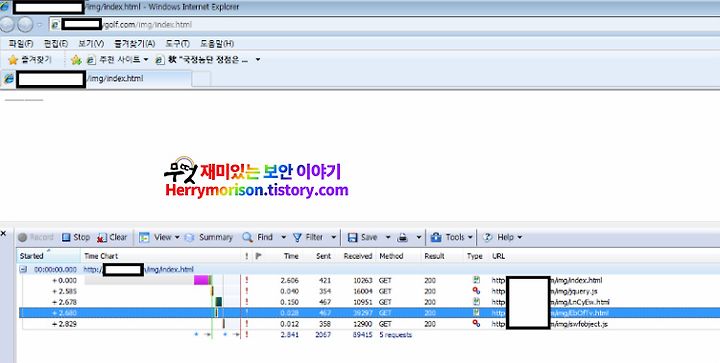Click the 즐겨찾기 favorites star button
This screenshot has width=720, height=363.
coord(30,60)
